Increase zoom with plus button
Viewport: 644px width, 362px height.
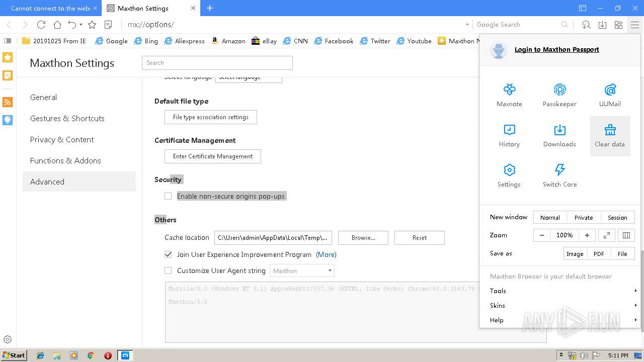coord(587,235)
